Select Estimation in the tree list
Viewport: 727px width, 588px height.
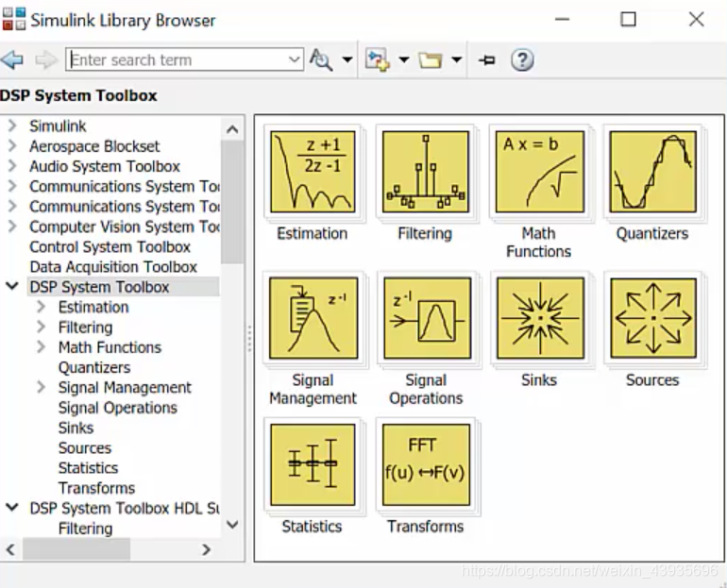[93, 307]
